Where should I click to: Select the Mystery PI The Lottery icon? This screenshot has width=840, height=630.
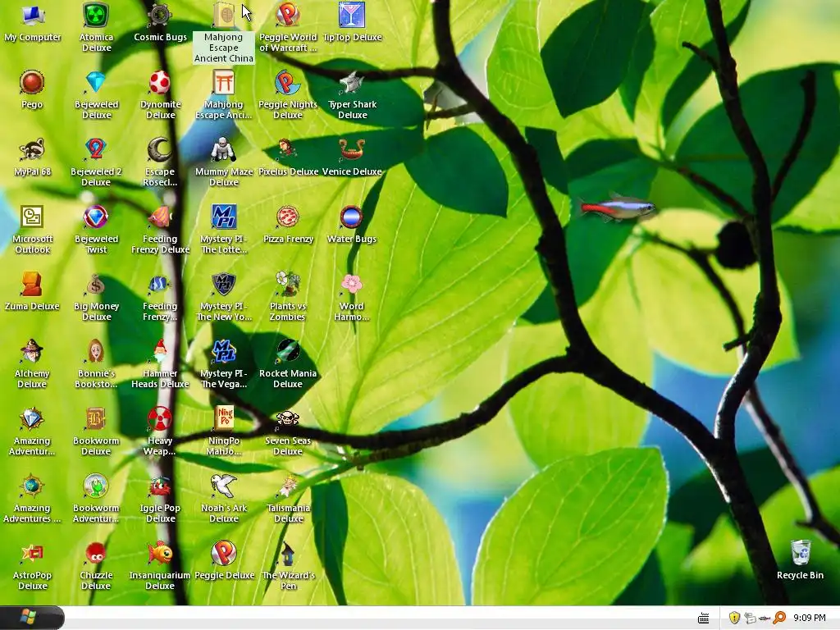(224, 217)
